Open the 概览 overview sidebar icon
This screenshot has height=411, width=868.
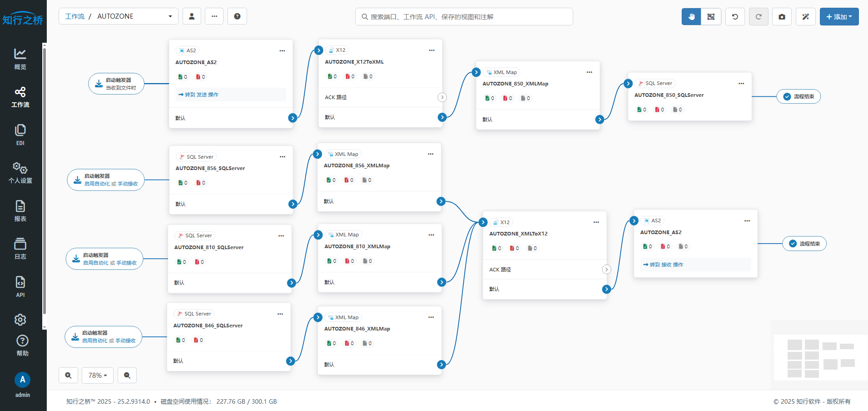[x=20, y=59]
